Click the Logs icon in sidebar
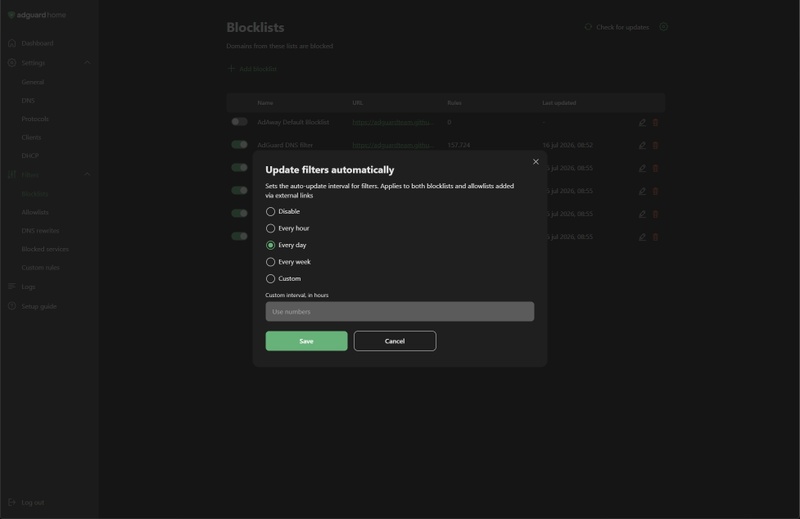The image size is (800, 519). 12,286
